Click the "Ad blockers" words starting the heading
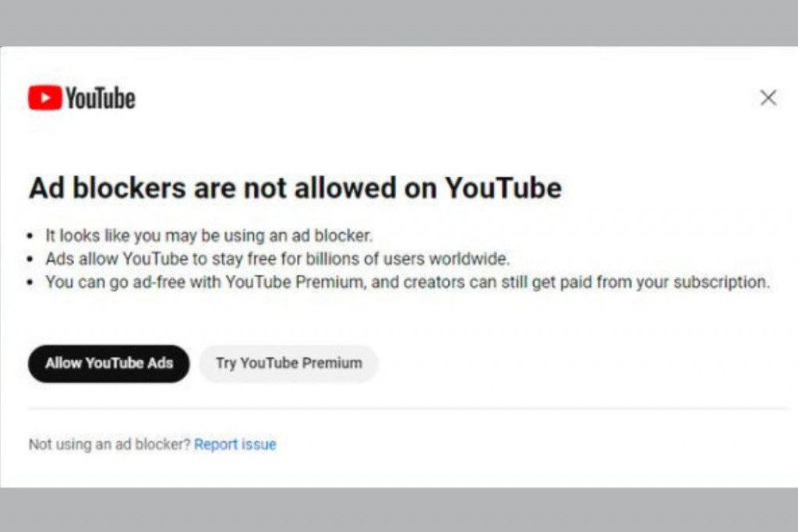798x532 pixels. pyautogui.click(x=108, y=188)
